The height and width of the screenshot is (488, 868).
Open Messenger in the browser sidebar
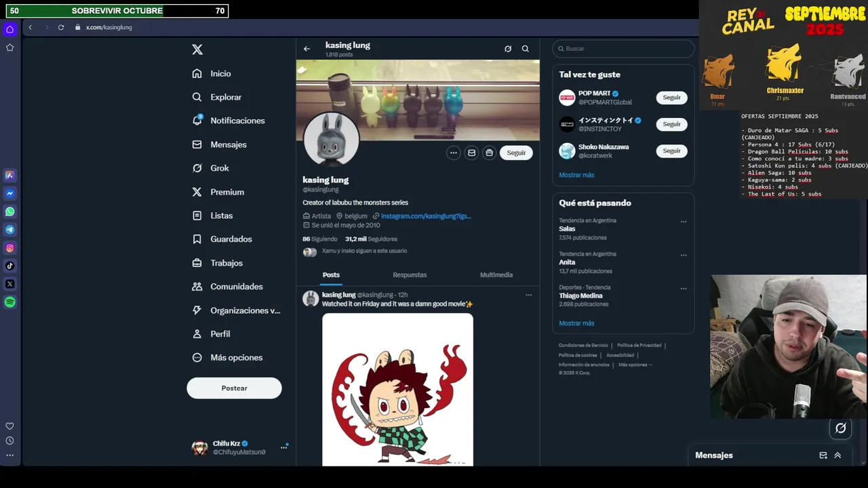10,194
